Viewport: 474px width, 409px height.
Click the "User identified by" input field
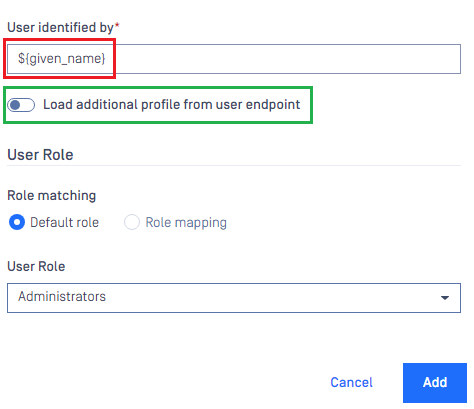click(x=234, y=59)
